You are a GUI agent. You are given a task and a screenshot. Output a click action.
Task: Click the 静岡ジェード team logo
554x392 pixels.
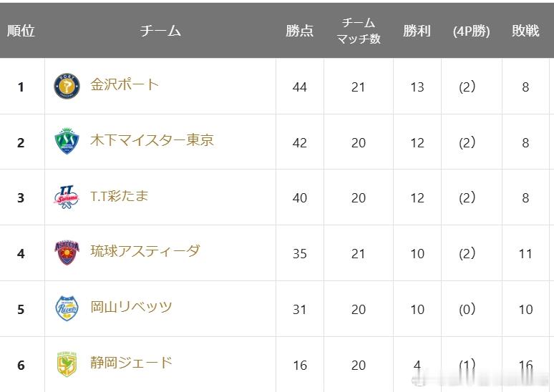tap(67, 364)
